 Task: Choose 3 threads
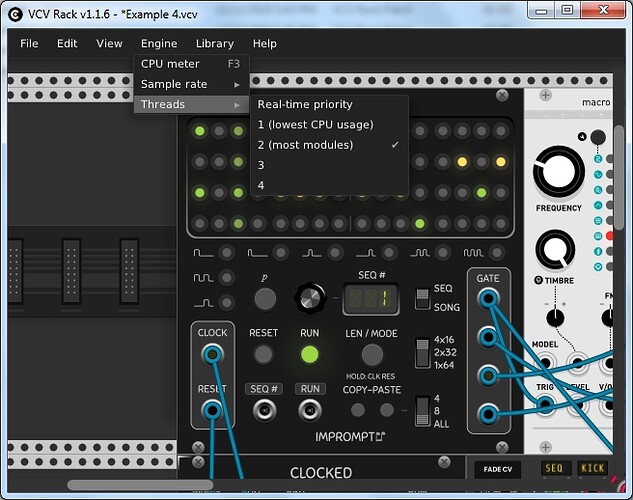329,165
